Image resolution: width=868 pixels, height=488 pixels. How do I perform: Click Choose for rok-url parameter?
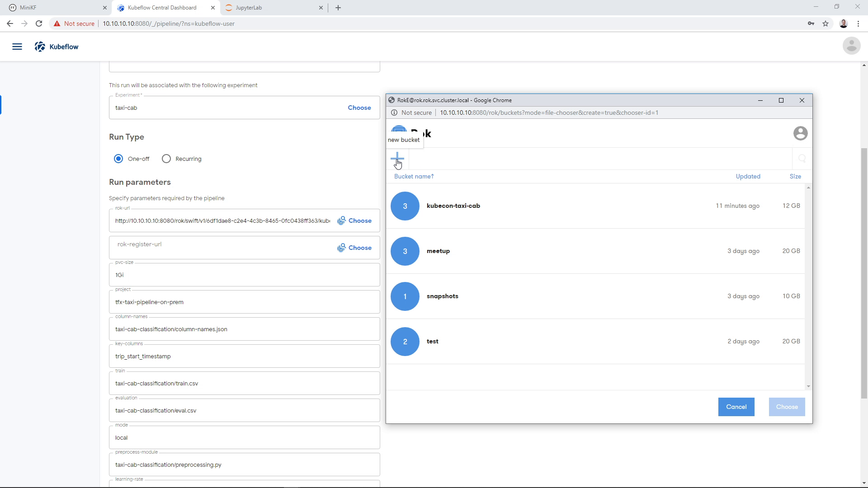[x=354, y=221]
